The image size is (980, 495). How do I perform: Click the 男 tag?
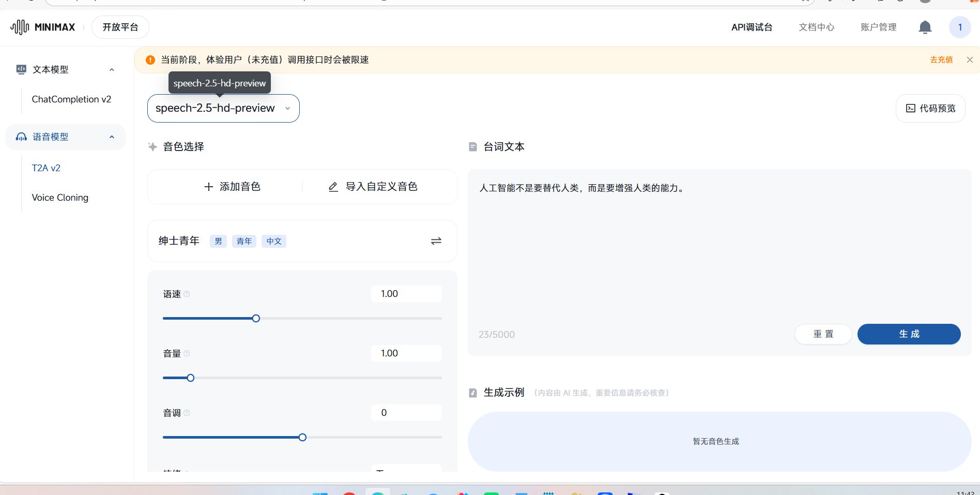tap(218, 241)
